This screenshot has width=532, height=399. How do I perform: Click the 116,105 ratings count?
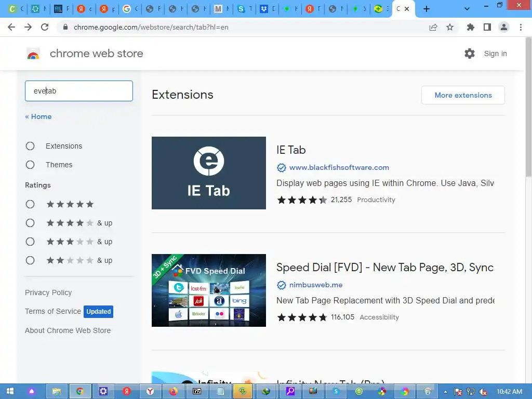343,317
